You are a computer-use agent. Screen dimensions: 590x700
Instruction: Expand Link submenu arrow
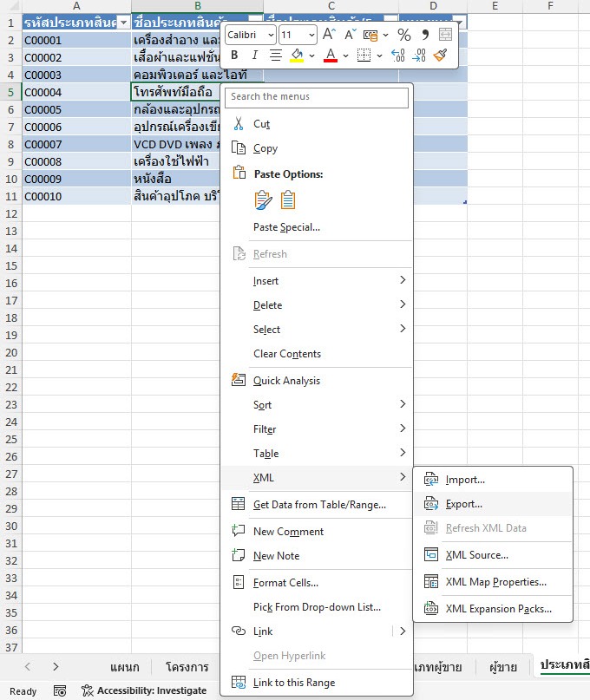(x=403, y=631)
